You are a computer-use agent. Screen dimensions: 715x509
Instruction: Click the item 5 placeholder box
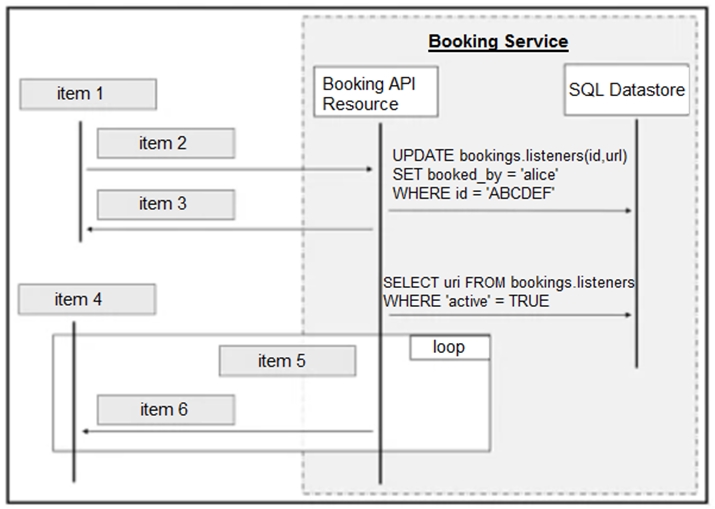[x=287, y=361]
